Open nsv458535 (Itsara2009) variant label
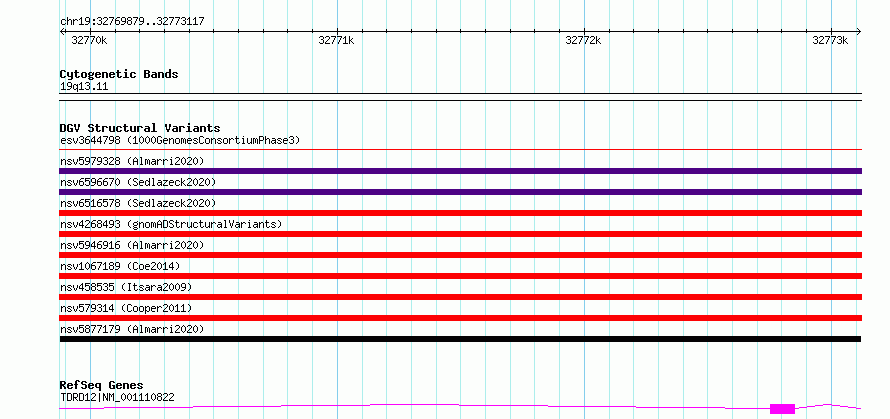This screenshot has height=419, width=890. (126, 287)
